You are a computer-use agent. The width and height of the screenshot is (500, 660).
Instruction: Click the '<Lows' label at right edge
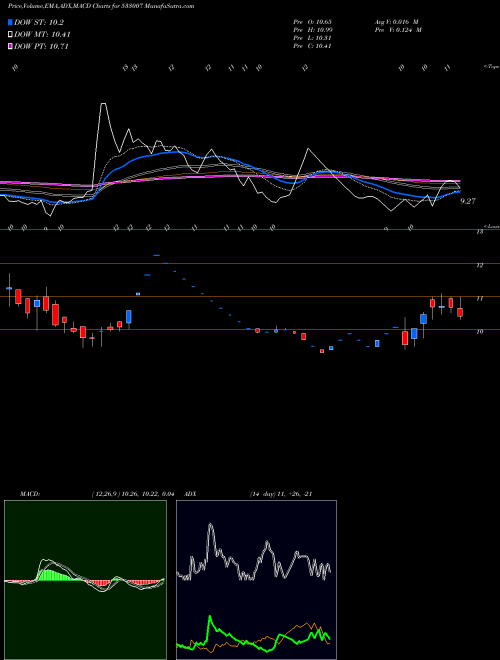coord(491,226)
